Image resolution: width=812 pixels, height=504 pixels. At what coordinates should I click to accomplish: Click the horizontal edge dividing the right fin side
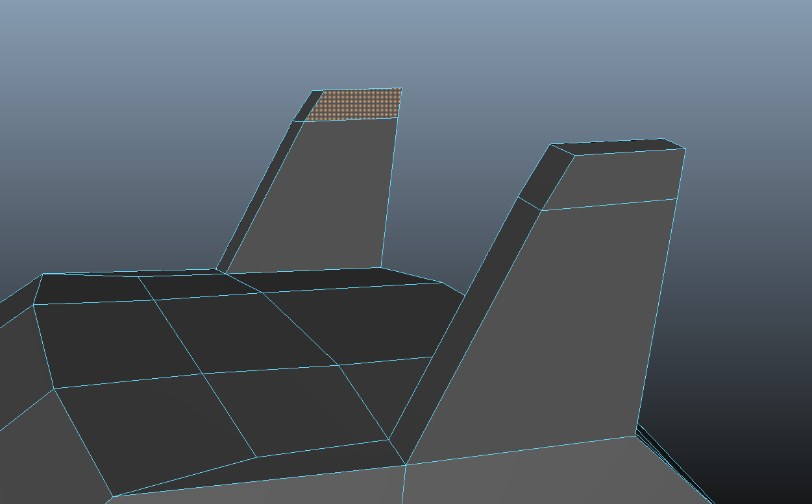610,204
